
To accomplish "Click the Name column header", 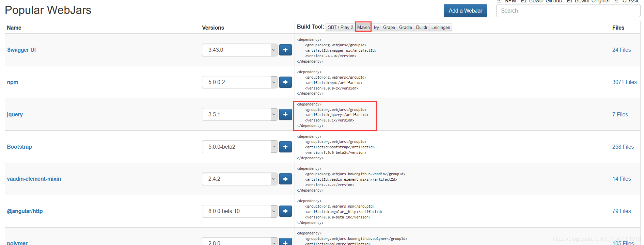I will (14, 28).
